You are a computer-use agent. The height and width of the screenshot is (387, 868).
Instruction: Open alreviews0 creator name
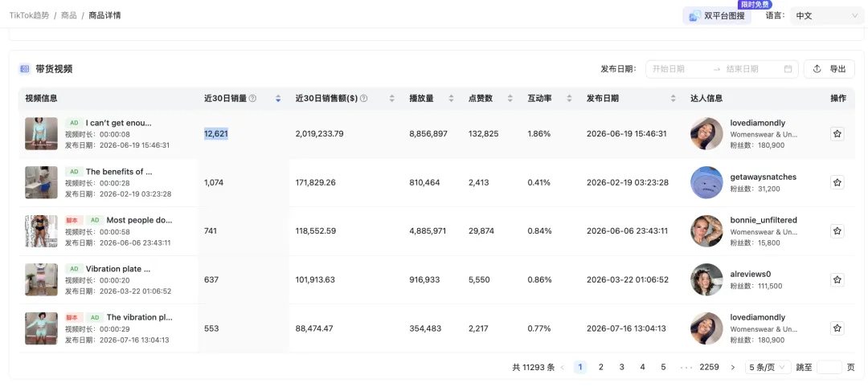[750, 274]
